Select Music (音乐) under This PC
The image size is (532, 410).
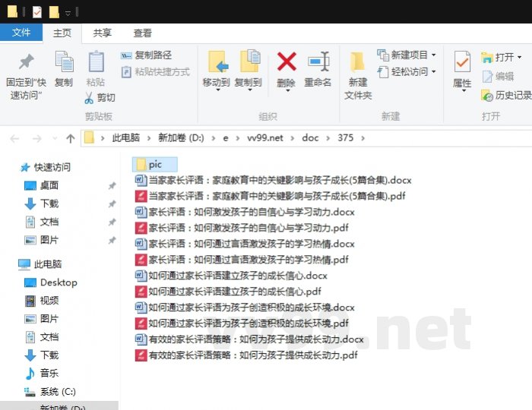pyautogui.click(x=41, y=373)
